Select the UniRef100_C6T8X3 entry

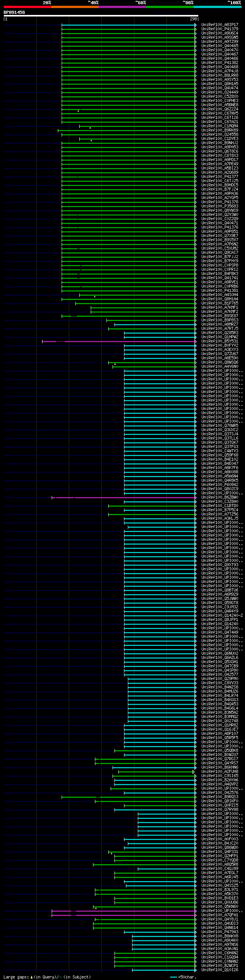coord(220,156)
